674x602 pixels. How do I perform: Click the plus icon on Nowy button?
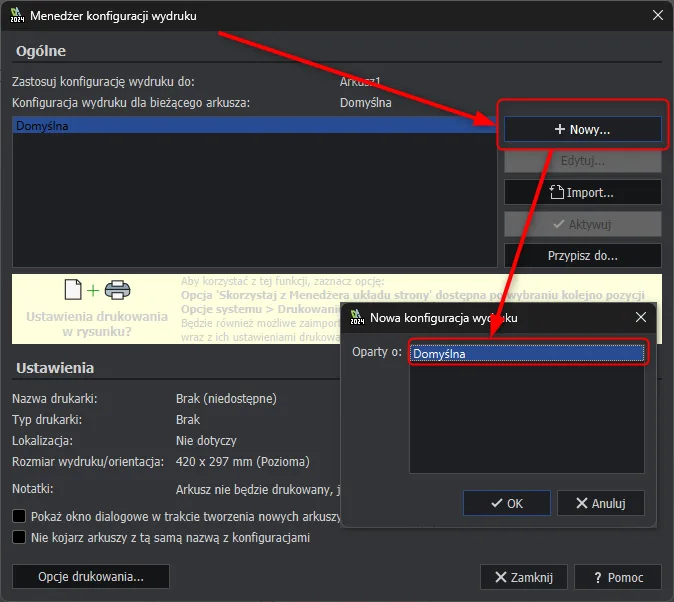(x=559, y=129)
